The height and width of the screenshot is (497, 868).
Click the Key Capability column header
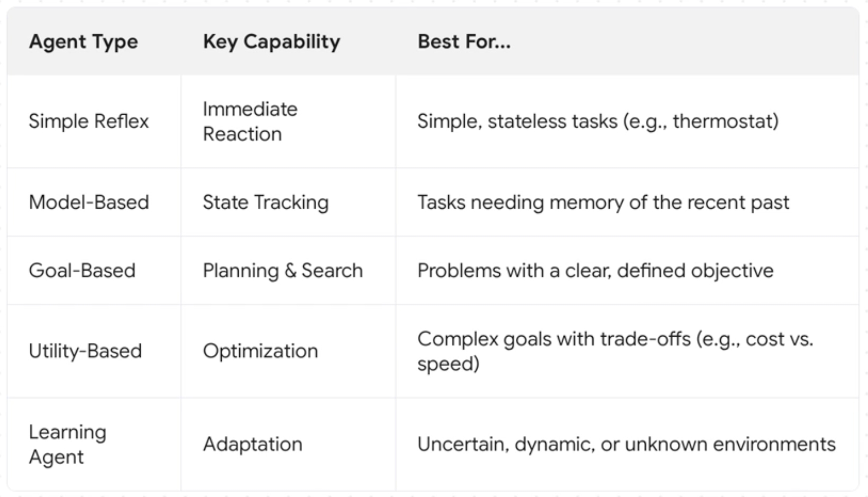pos(271,42)
